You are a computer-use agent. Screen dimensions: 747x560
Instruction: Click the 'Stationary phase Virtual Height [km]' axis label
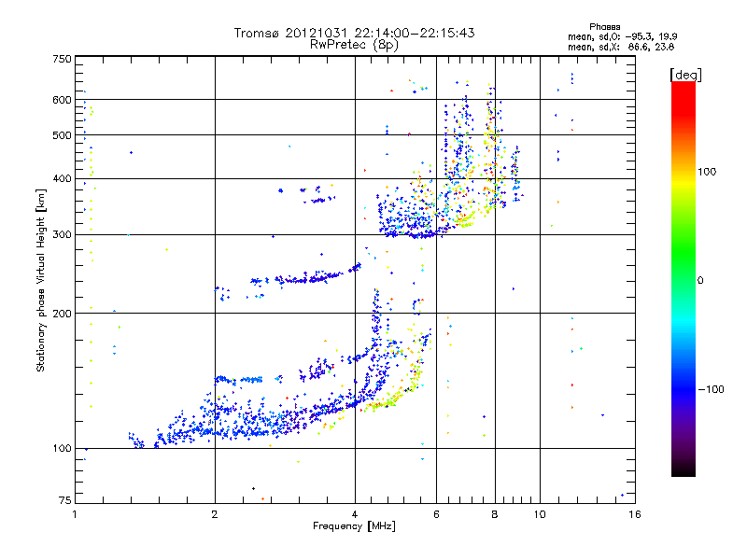[40, 280]
